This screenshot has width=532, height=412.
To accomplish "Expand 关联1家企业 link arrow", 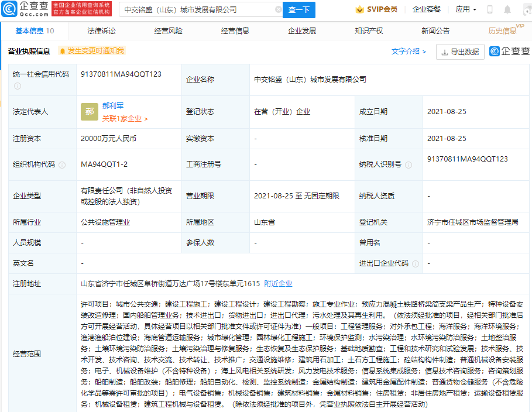I will [x=145, y=119].
